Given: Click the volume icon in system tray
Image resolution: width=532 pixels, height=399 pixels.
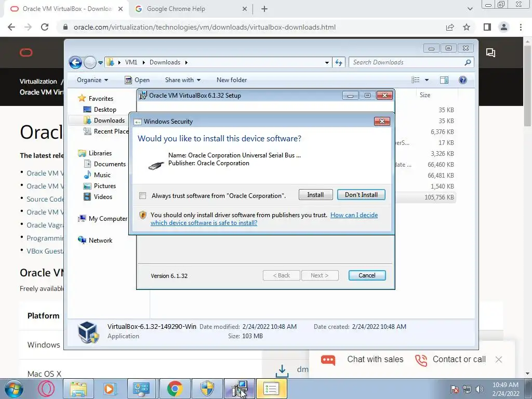Looking at the screenshot, I should (x=480, y=389).
